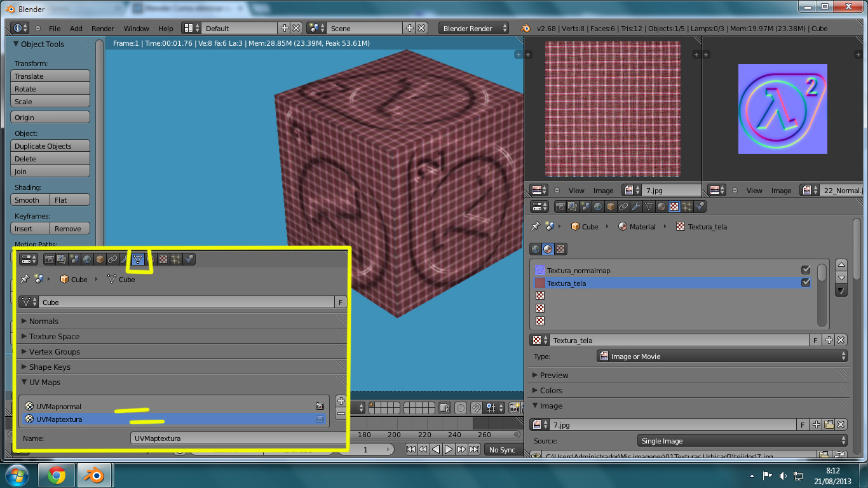Open Modifiers wrench tab in right properties header
Screen dimensions: 868x488
(636, 207)
